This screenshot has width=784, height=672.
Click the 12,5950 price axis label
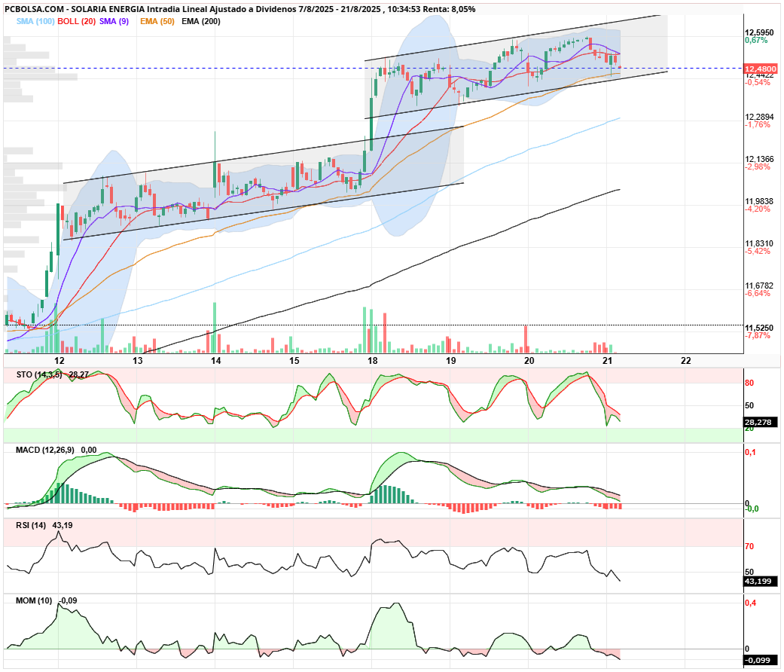pyautogui.click(x=759, y=32)
